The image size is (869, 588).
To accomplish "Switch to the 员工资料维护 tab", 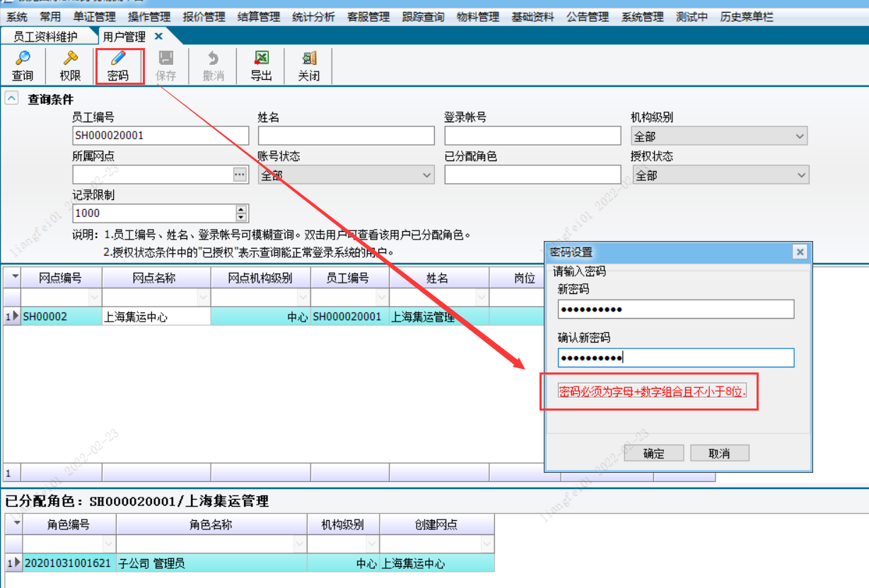I will (45, 36).
